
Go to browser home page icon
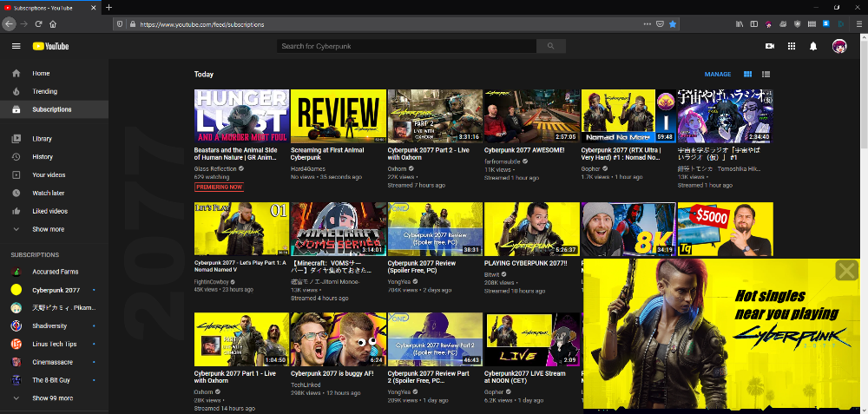[x=53, y=23]
